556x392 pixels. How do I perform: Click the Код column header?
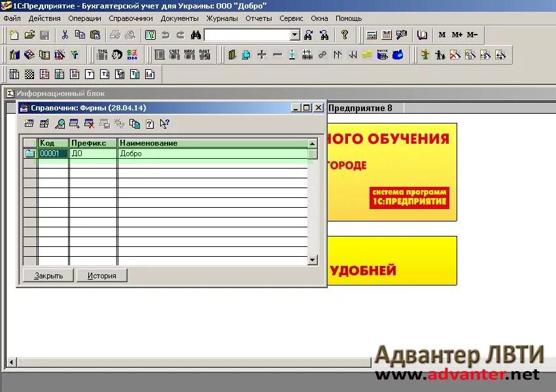[53, 143]
